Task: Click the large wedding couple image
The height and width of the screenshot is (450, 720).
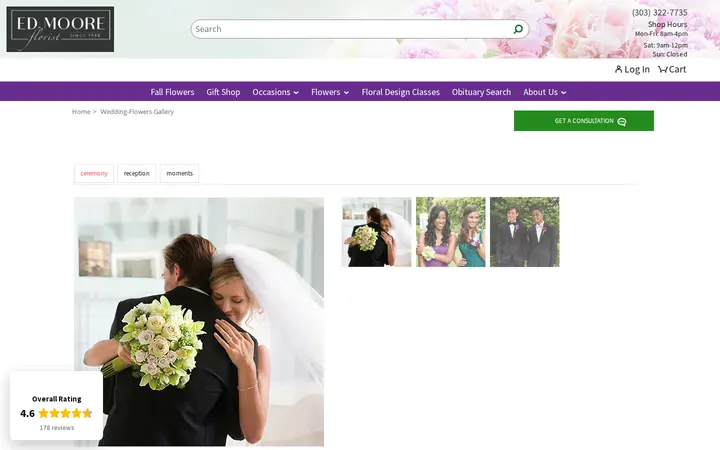Action: point(199,322)
